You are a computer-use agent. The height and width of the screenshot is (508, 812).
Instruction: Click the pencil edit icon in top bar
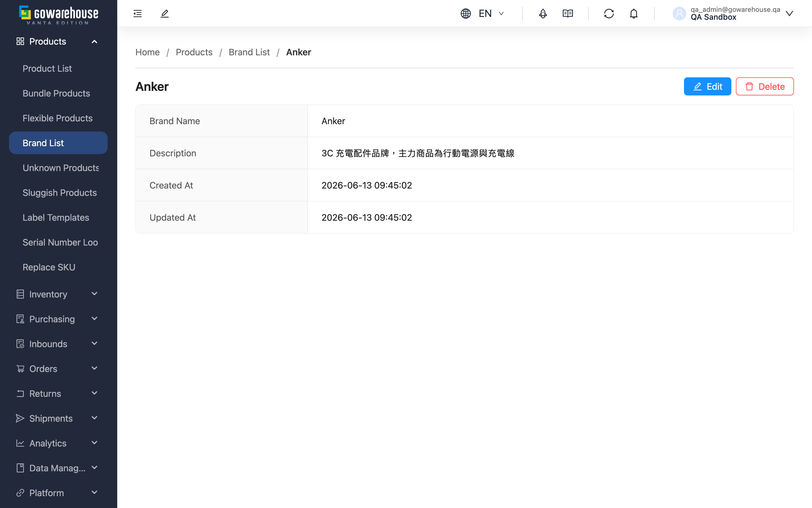click(164, 14)
